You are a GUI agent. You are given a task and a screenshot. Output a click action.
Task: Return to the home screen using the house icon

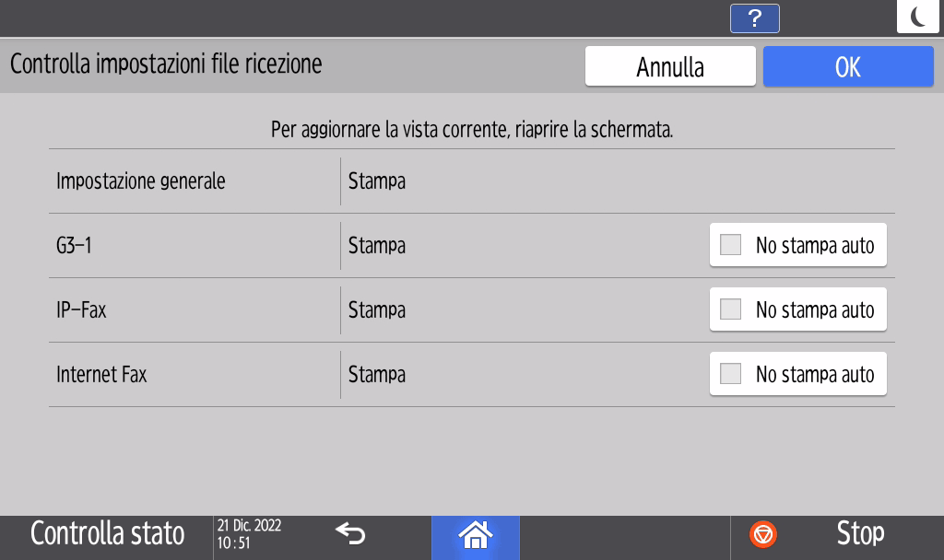coord(475,534)
